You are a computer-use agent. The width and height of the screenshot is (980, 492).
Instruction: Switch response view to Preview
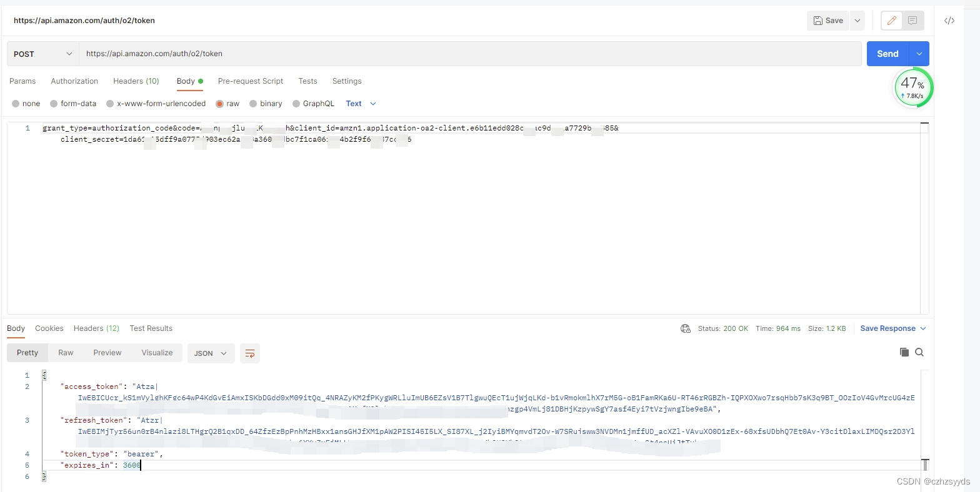coord(107,353)
